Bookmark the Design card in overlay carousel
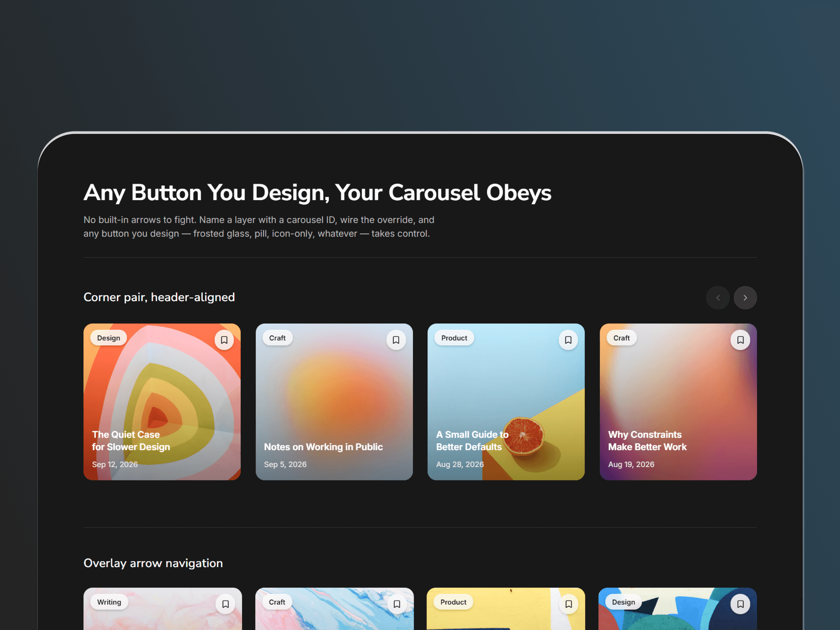840x630 pixels. [740, 604]
